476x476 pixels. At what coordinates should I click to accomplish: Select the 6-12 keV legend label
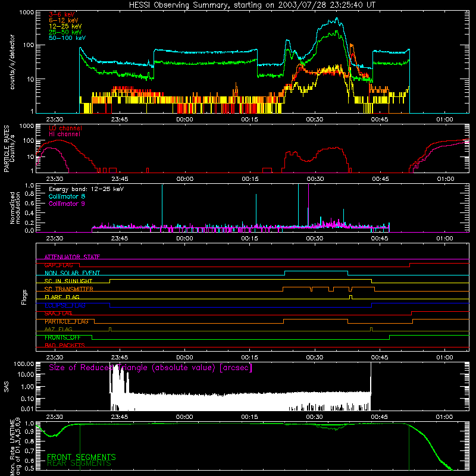click(x=64, y=20)
